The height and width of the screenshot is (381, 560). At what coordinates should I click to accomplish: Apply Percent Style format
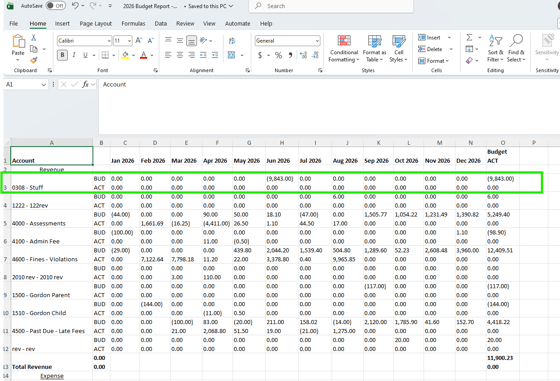click(279, 55)
